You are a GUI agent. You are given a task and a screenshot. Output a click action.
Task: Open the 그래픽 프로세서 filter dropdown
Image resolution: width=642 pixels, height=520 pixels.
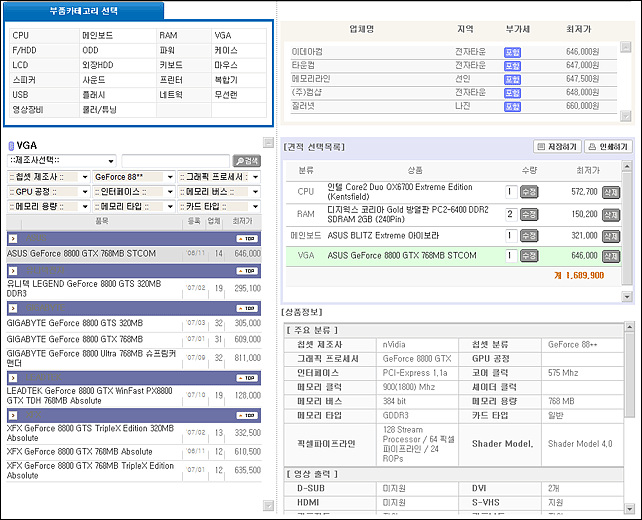(219, 177)
